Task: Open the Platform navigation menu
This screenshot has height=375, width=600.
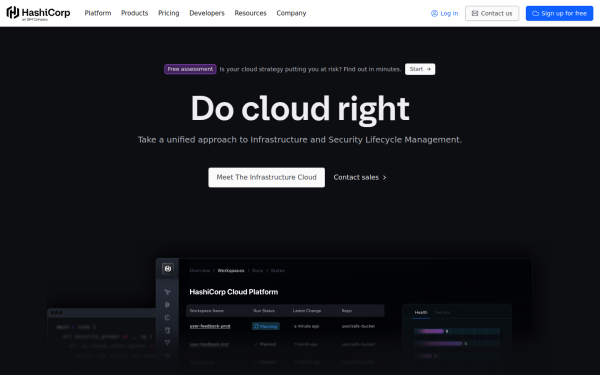Action: pyautogui.click(x=98, y=13)
